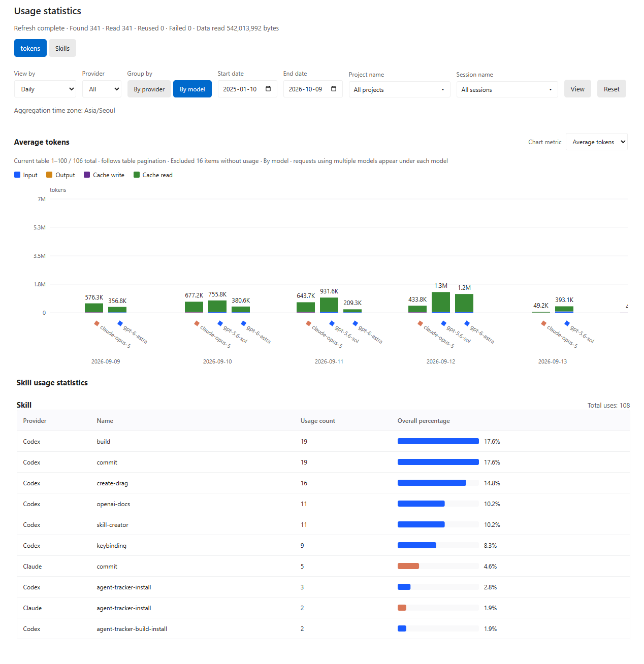This screenshot has width=644, height=664.
Task: Click the 931.6K bar for 2026-09-11
Action: pos(329,305)
